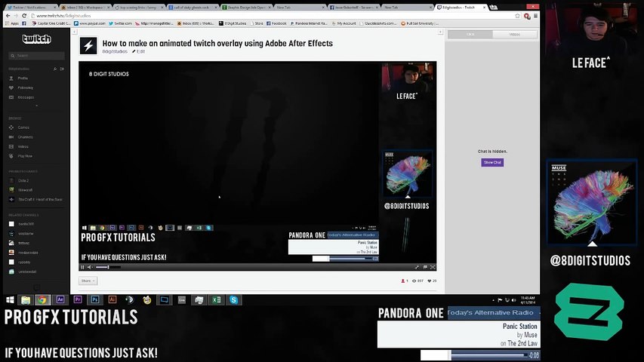The image size is (644, 362).
Task: Click the red extension icon in the Chrome toolbar
Action: tap(527, 16)
